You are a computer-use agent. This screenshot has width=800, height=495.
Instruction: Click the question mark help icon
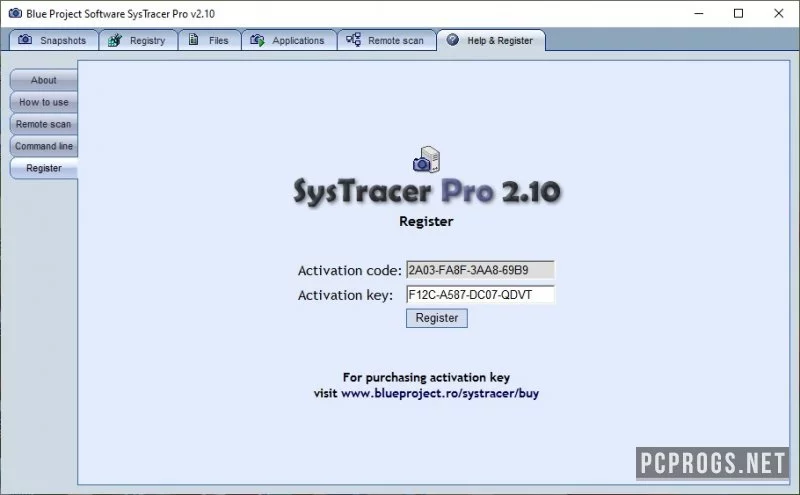click(x=453, y=39)
